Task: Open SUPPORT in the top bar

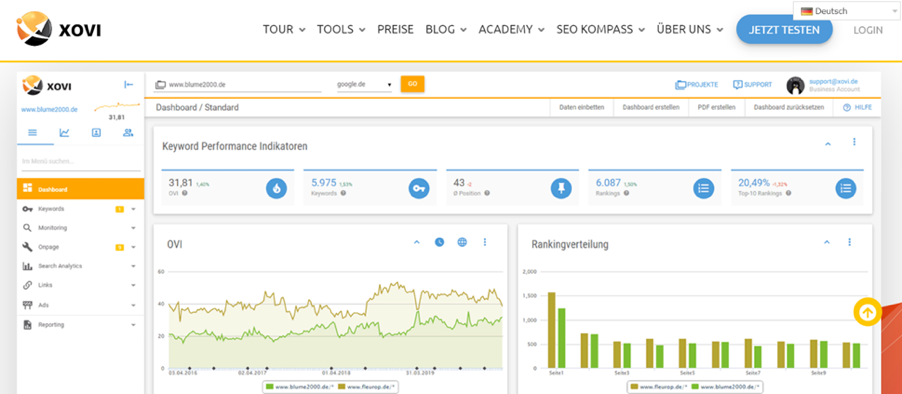Action: pos(752,85)
